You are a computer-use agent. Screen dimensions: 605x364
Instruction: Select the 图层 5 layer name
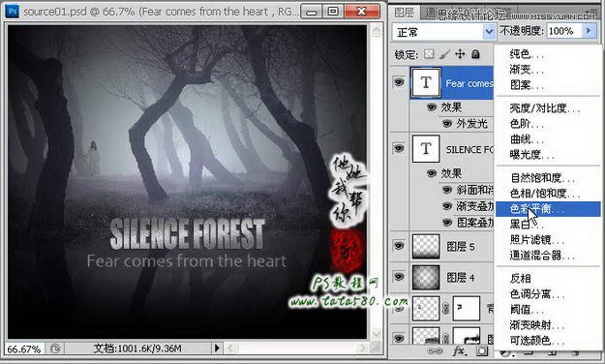pyautogui.click(x=461, y=246)
